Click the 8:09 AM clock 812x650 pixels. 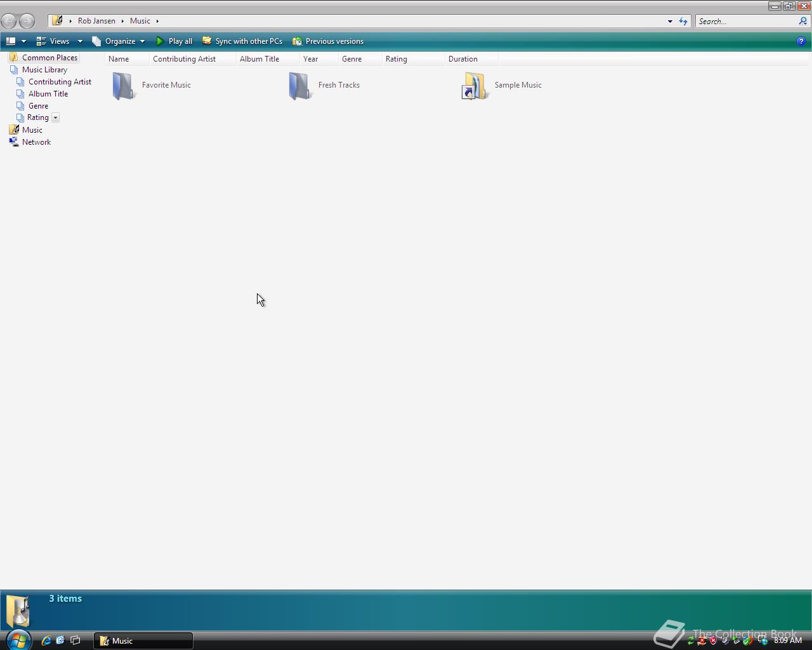pyautogui.click(x=788, y=641)
